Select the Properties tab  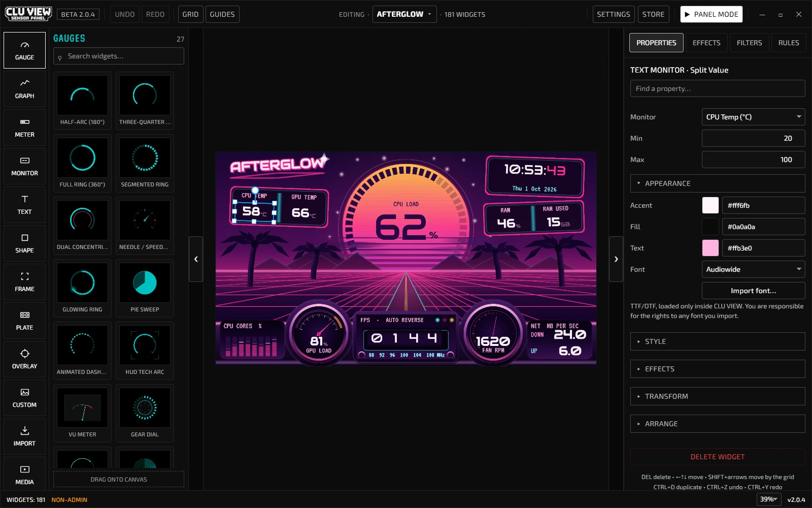pos(656,43)
